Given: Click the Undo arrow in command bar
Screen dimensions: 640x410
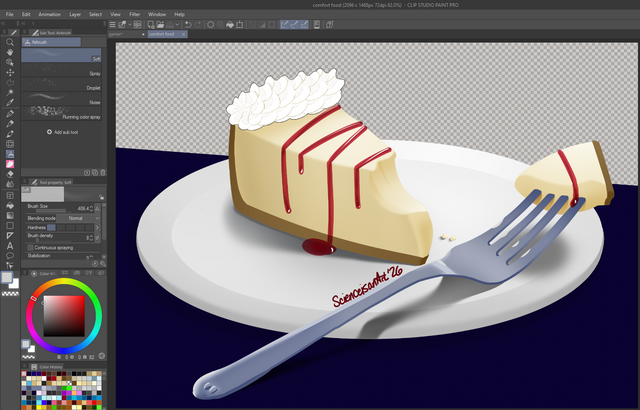Looking at the screenshot, I should pyautogui.click(x=188, y=24).
